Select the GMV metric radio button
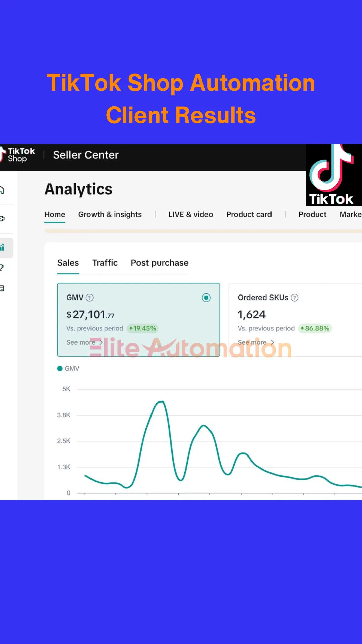This screenshot has width=362, height=644. [206, 298]
